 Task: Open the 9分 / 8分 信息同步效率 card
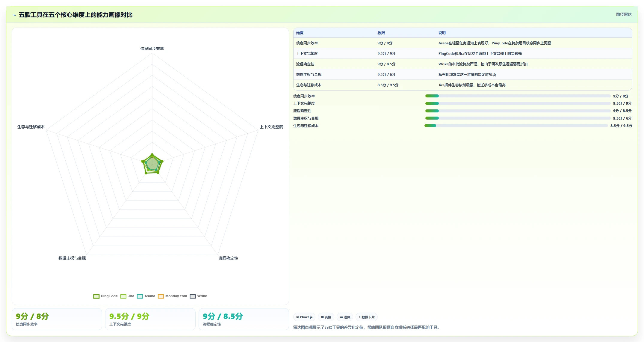57,319
